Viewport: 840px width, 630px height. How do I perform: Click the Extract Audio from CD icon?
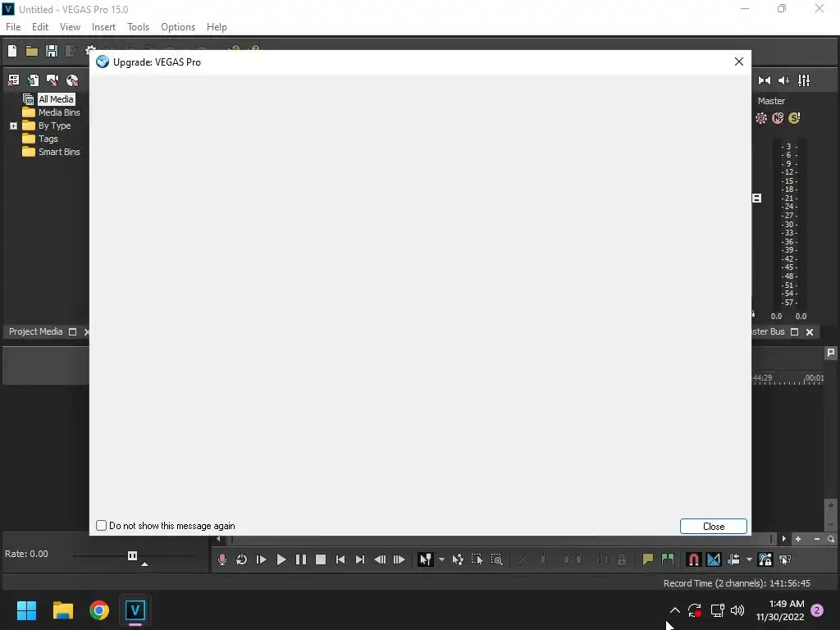72,80
